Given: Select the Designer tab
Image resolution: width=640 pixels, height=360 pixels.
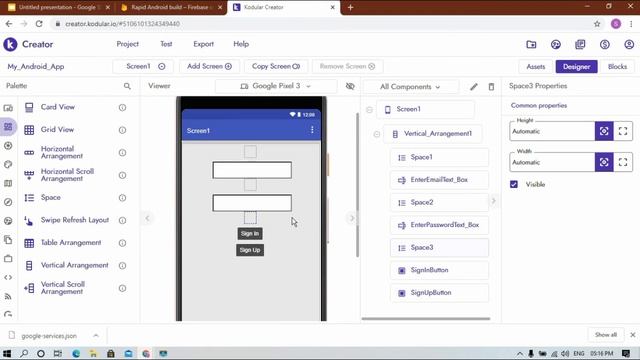Looking at the screenshot, I should click(x=576, y=67).
